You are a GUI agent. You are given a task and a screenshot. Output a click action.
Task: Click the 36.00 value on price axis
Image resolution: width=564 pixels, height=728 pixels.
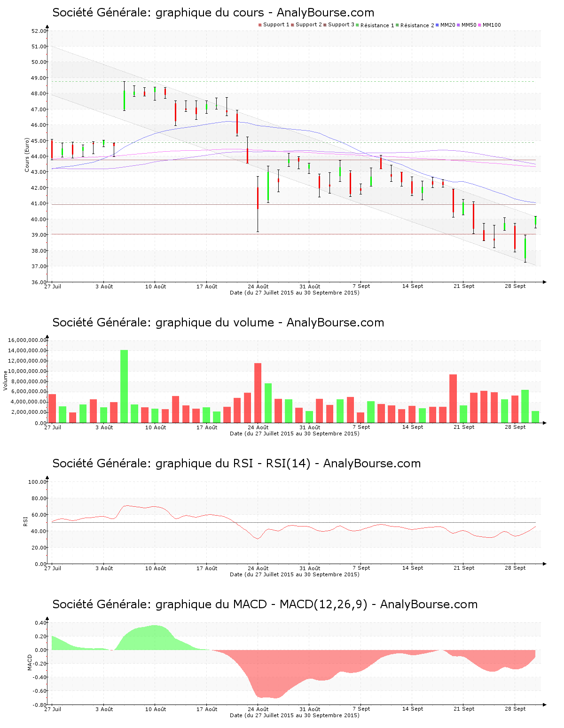pyautogui.click(x=39, y=282)
